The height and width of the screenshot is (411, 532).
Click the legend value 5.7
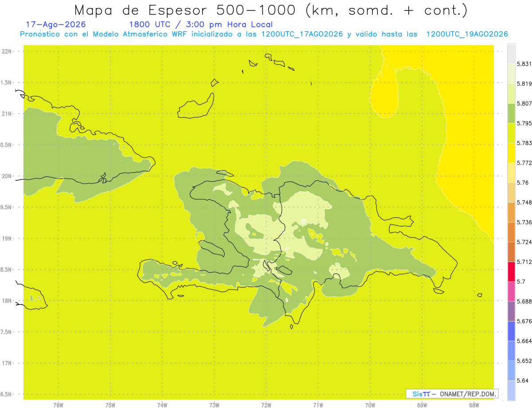click(522, 282)
